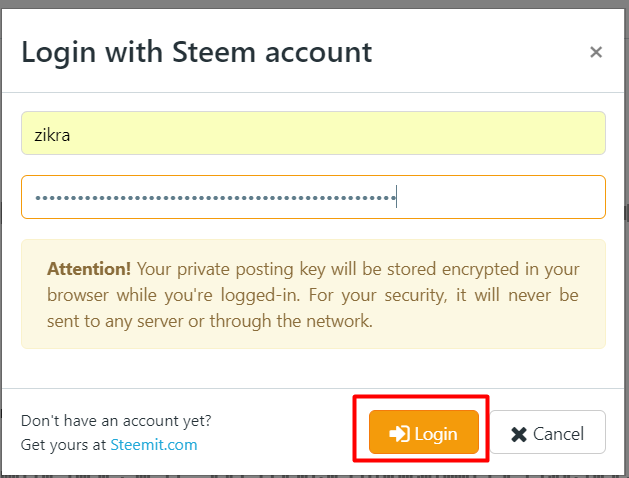Click the word Cancel in the white button
Screen dimensions: 629x478
coord(558,434)
